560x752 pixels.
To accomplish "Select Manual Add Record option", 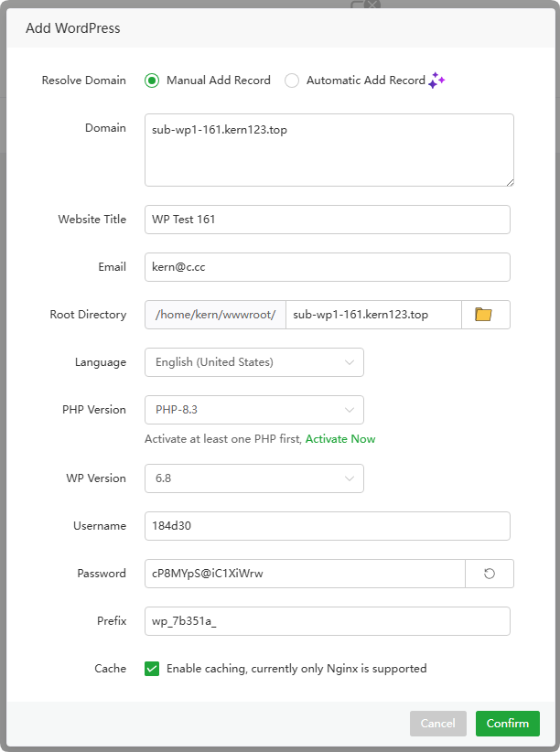I will coord(152,81).
